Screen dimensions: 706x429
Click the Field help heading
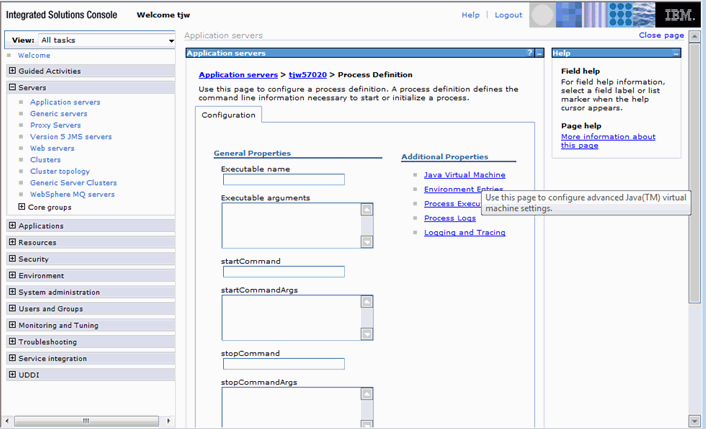click(580, 71)
